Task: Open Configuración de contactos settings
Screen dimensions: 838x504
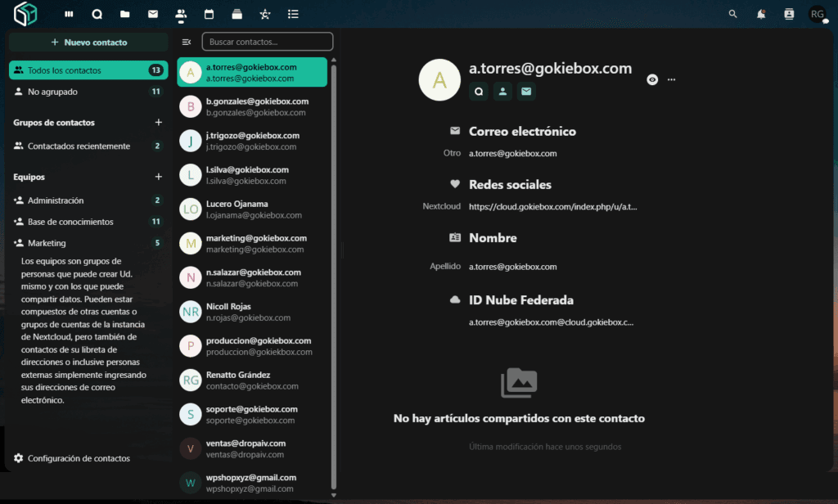Action: pos(79,458)
